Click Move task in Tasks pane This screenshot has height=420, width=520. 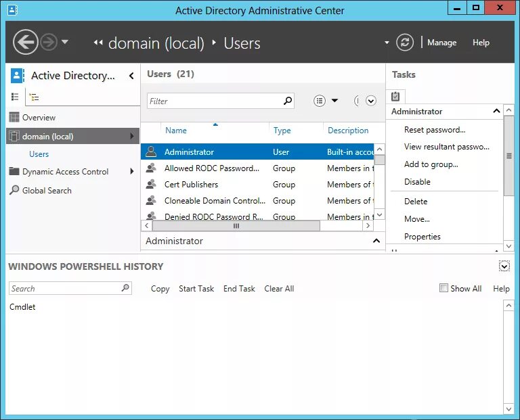[417, 219]
